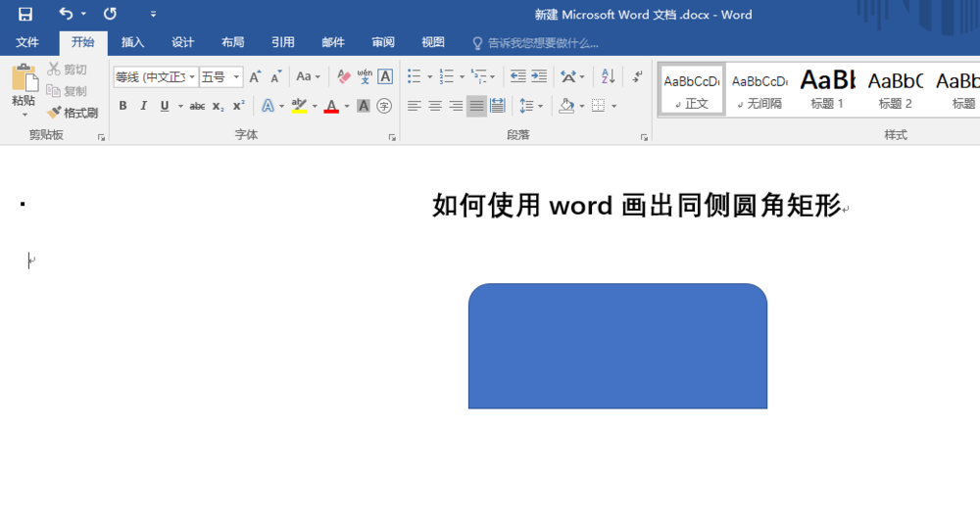Click 剪切 to cut selection

click(68, 70)
